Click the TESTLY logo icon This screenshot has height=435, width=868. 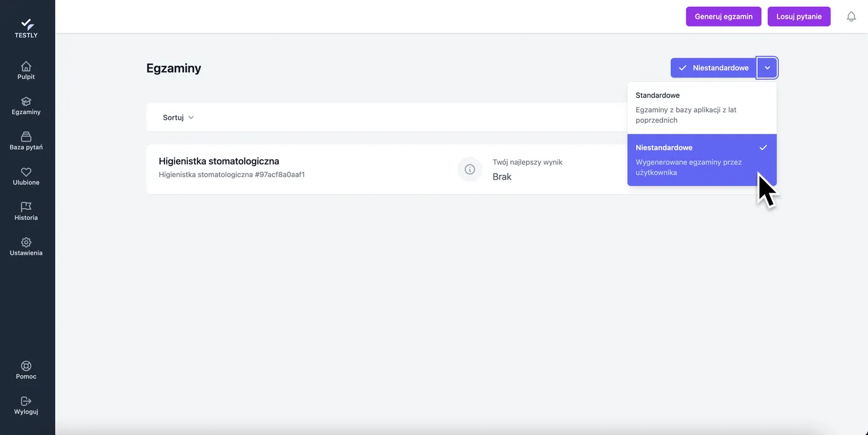tap(27, 24)
